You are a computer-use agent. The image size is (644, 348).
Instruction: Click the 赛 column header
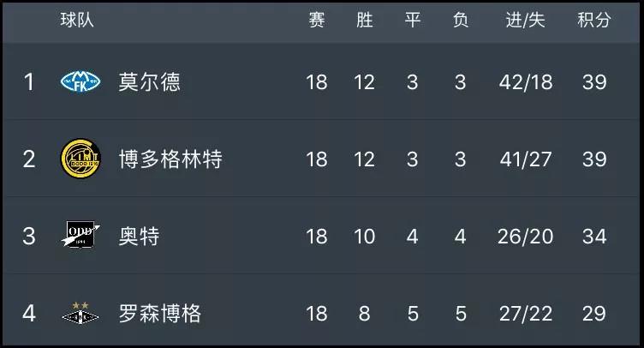317,20
